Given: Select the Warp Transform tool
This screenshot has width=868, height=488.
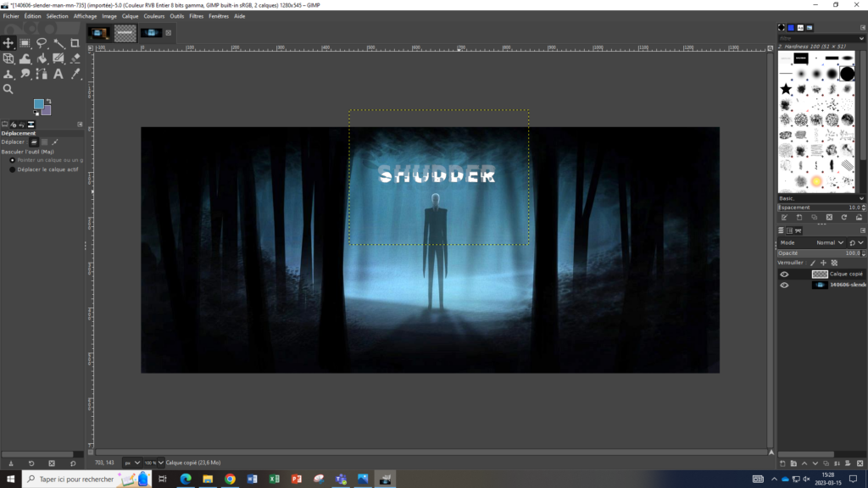Looking at the screenshot, I should (x=25, y=58).
